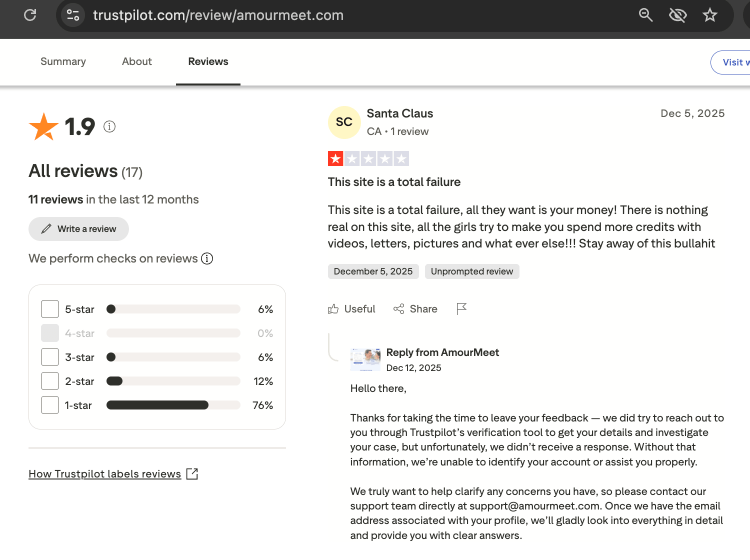Click the 'December 5, 2025' date tag
The width and height of the screenshot is (750, 560).
point(373,271)
